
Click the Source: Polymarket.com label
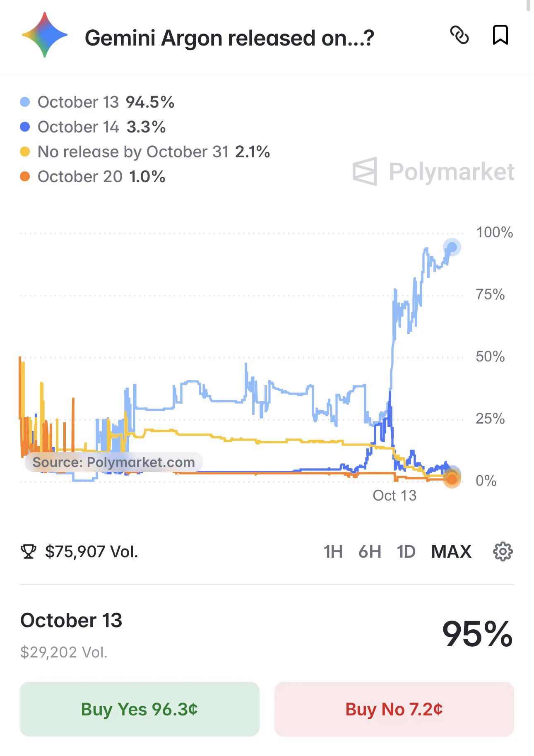click(x=113, y=462)
